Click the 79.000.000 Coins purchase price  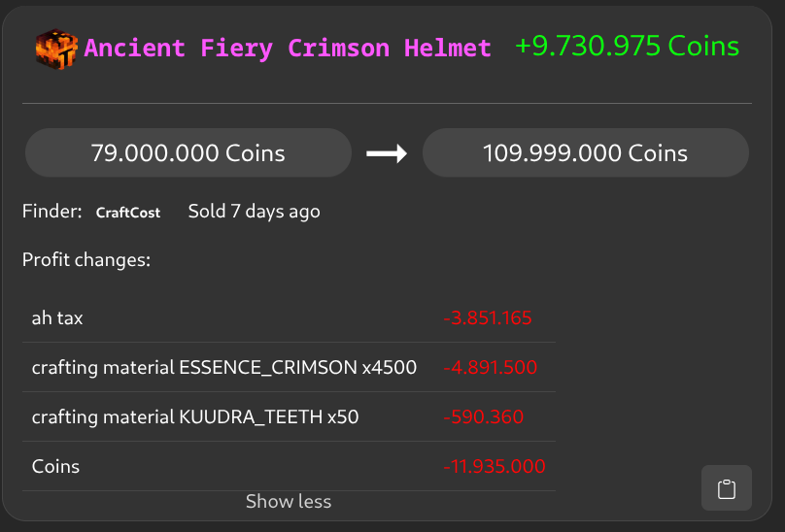pyautogui.click(x=188, y=153)
